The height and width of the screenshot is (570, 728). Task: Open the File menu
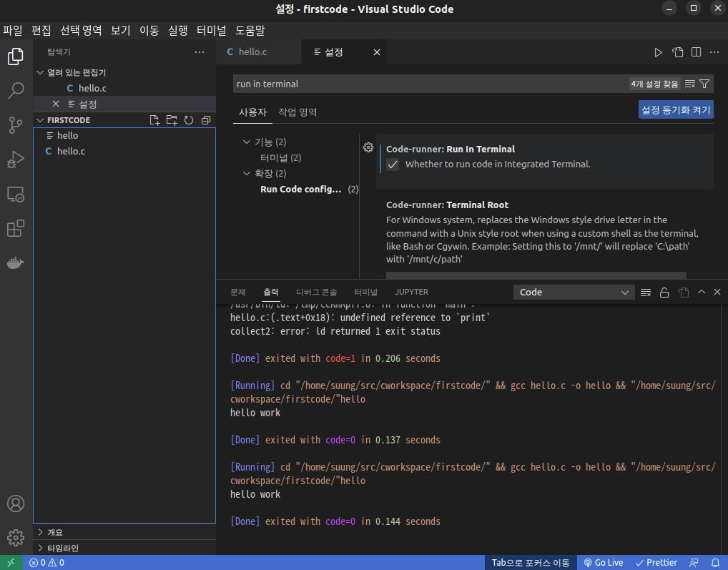tap(13, 31)
